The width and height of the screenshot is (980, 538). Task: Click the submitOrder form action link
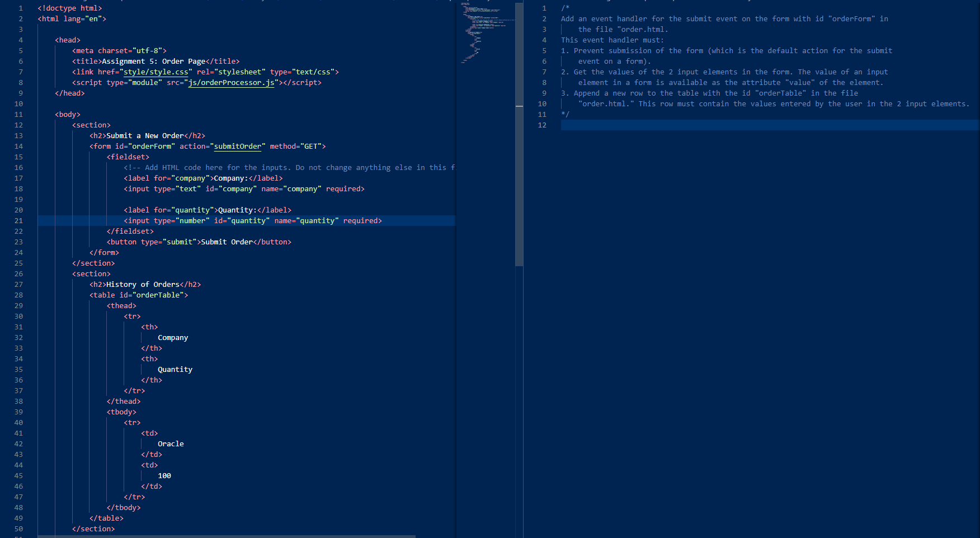tap(238, 146)
